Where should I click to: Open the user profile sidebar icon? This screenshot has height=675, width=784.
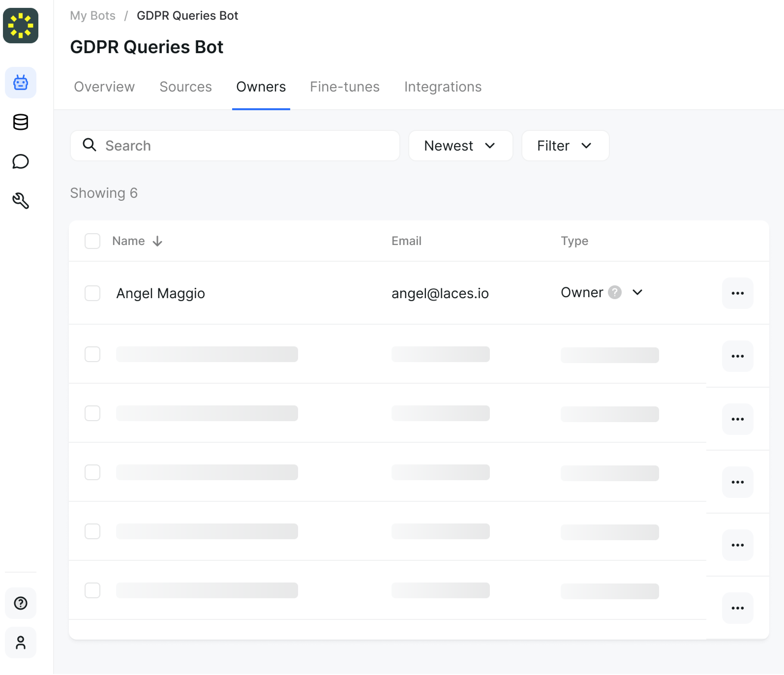pos(20,643)
